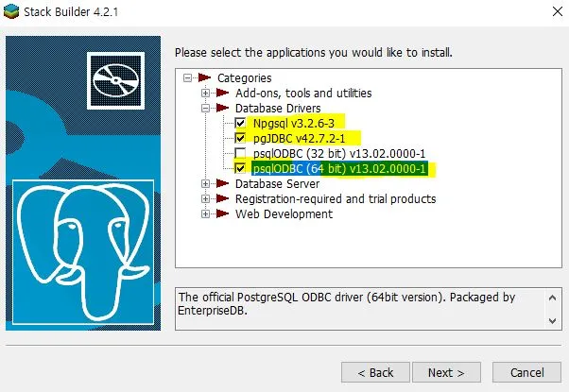
Task: Click the Add-ons category arrow icon
Action: point(222,93)
